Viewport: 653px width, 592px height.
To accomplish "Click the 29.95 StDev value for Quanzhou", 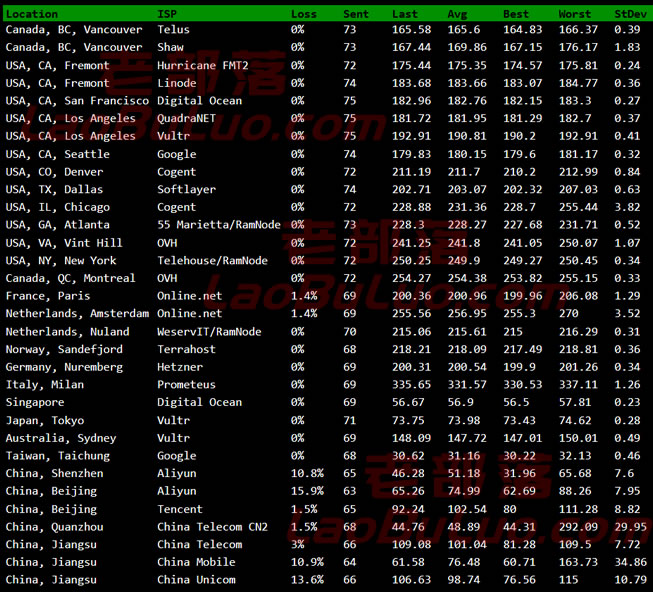I will [x=630, y=527].
